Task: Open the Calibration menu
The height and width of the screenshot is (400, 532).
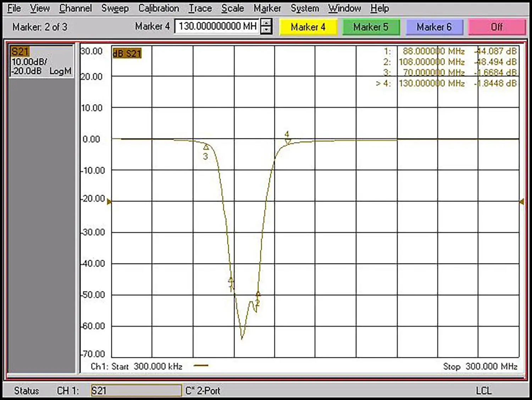Action: pos(159,8)
